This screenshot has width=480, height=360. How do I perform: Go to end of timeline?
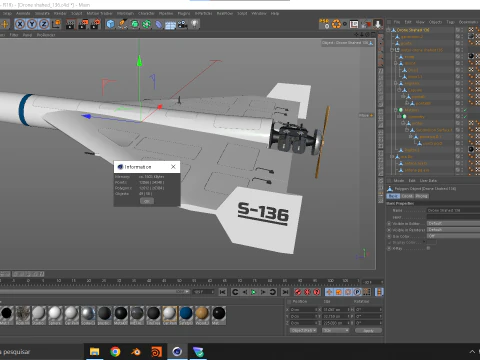(x=285, y=292)
